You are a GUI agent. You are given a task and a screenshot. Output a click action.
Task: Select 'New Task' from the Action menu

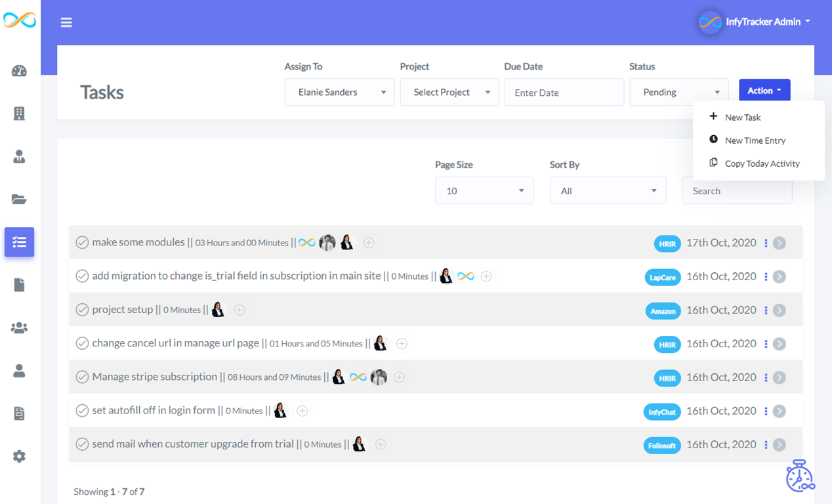click(x=743, y=117)
